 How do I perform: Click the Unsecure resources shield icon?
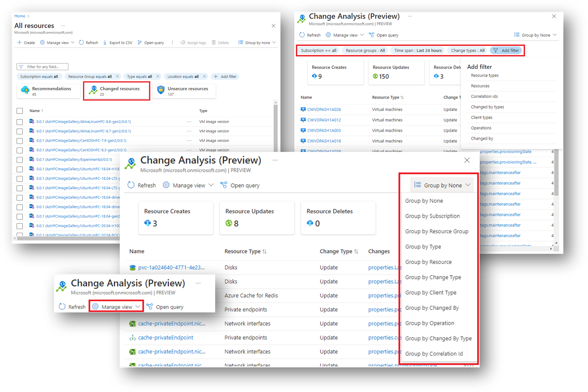[160, 90]
